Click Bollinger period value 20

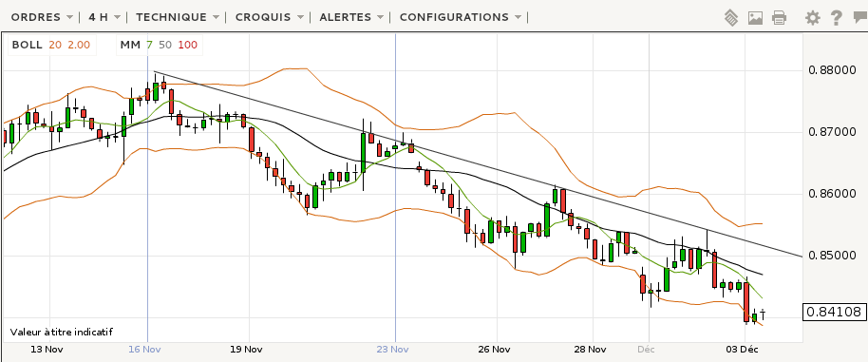[x=55, y=45]
